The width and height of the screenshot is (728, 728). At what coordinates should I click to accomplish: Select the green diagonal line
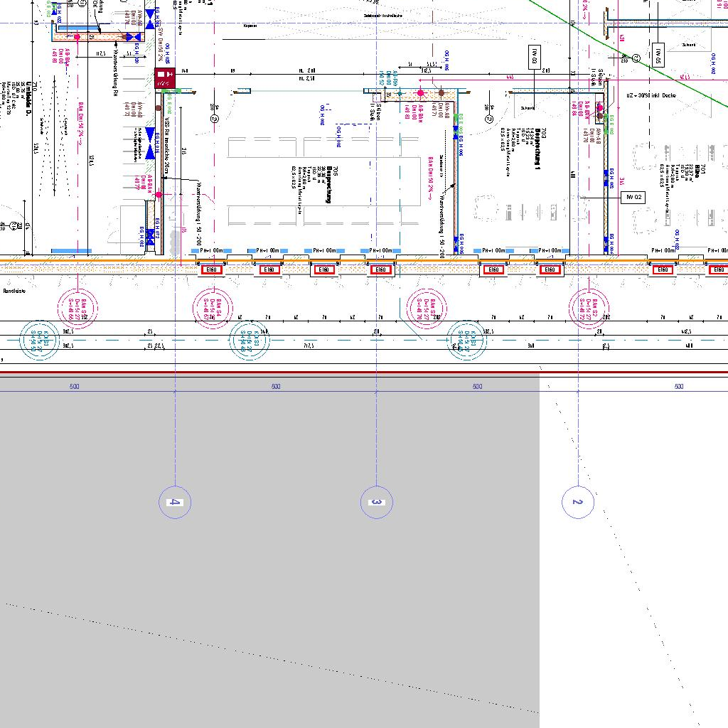[x=628, y=55]
